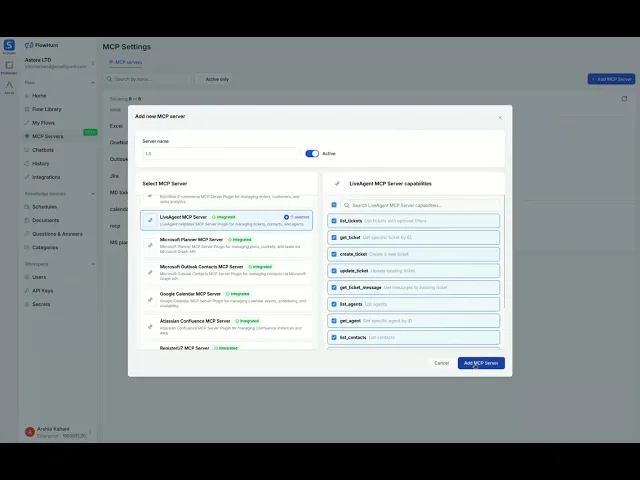640x480 pixels.
Task: Select Microsoft Planner MCP Server entry
Action: [227, 246]
